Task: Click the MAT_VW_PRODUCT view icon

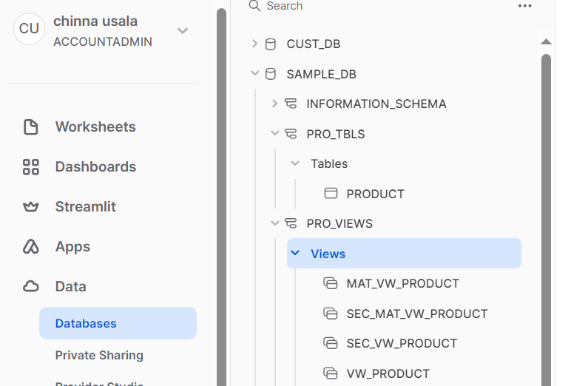Action: [331, 283]
